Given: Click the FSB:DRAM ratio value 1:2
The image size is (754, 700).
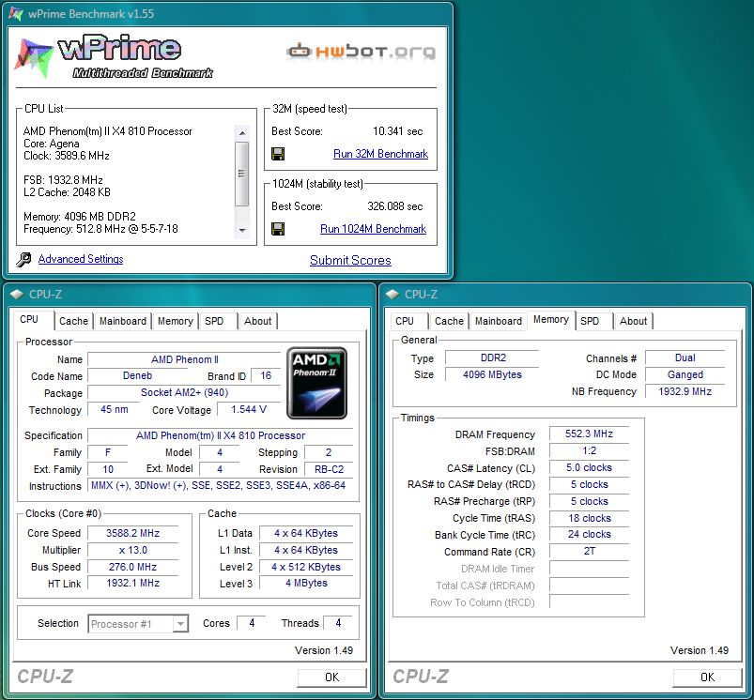Looking at the screenshot, I should pyautogui.click(x=589, y=450).
